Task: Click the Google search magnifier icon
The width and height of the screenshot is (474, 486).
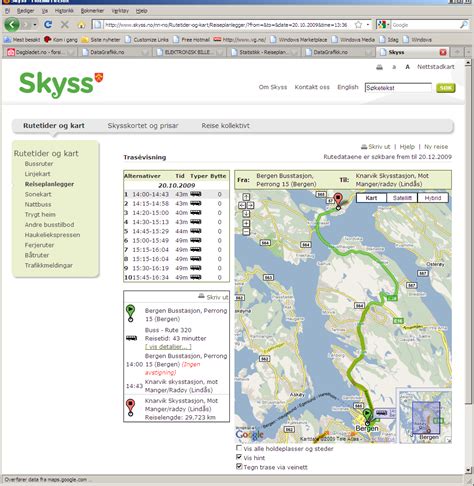Action: [x=464, y=25]
